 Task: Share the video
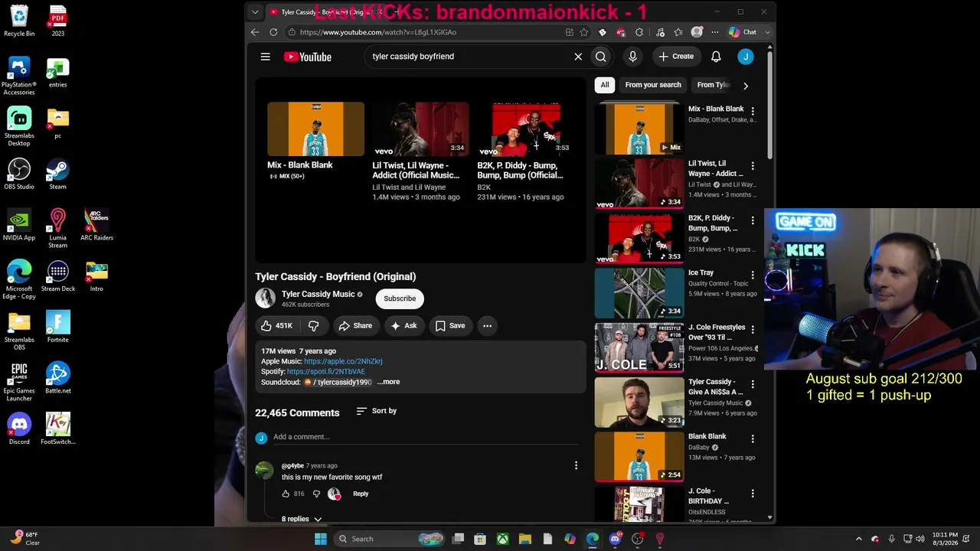point(355,326)
